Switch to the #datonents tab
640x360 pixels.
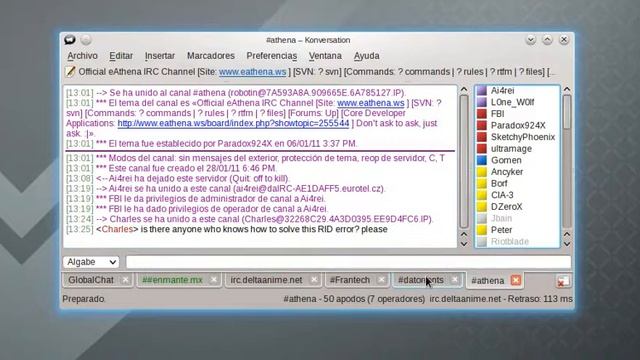(420, 280)
